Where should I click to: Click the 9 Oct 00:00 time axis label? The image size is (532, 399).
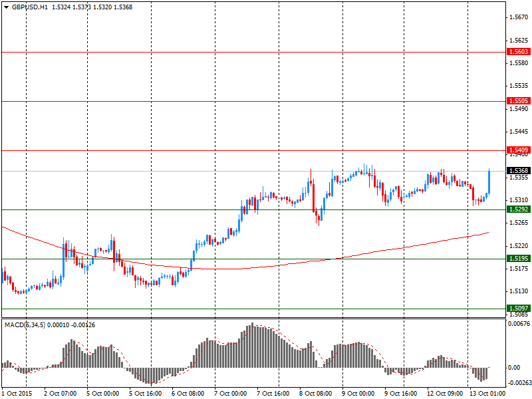[x=358, y=394]
